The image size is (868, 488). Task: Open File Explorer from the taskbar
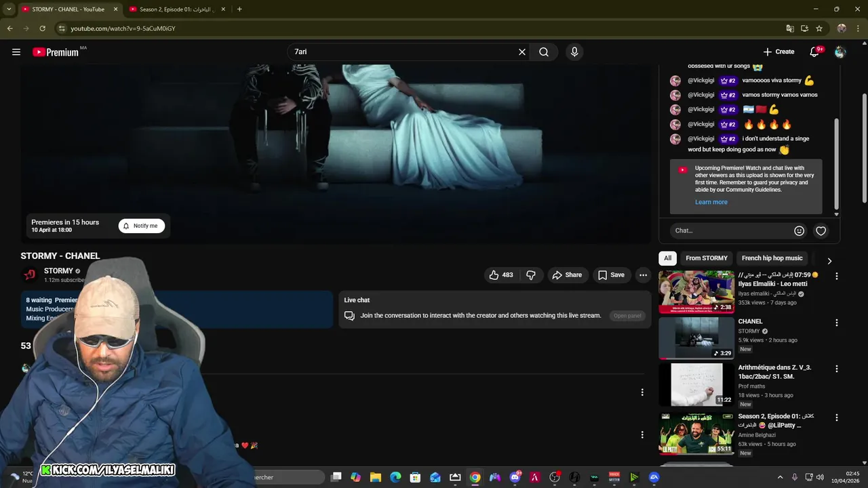376,477
